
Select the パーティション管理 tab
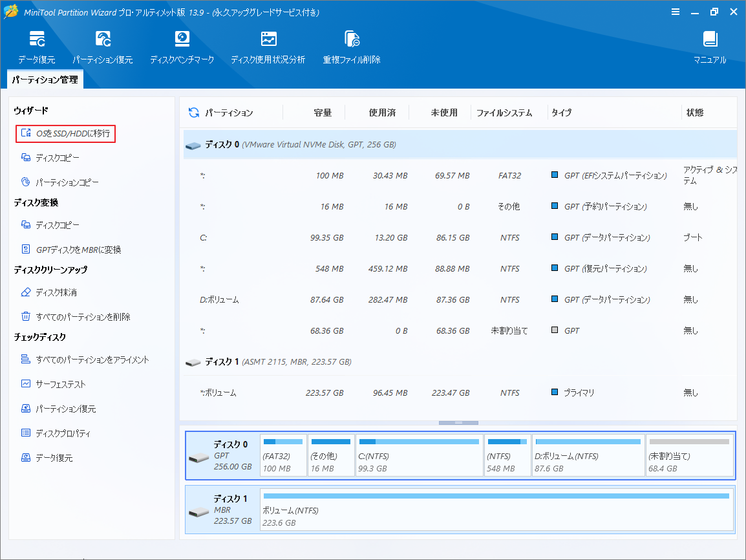click(45, 80)
